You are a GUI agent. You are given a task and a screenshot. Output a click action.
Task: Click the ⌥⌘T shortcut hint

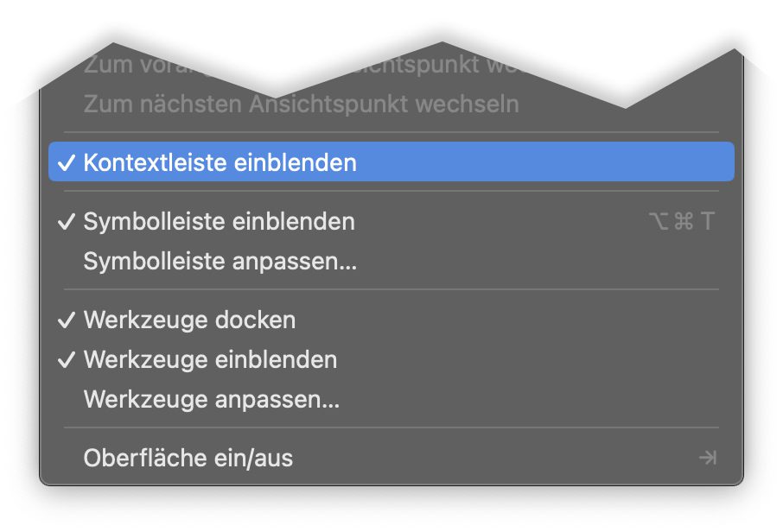coord(682,222)
